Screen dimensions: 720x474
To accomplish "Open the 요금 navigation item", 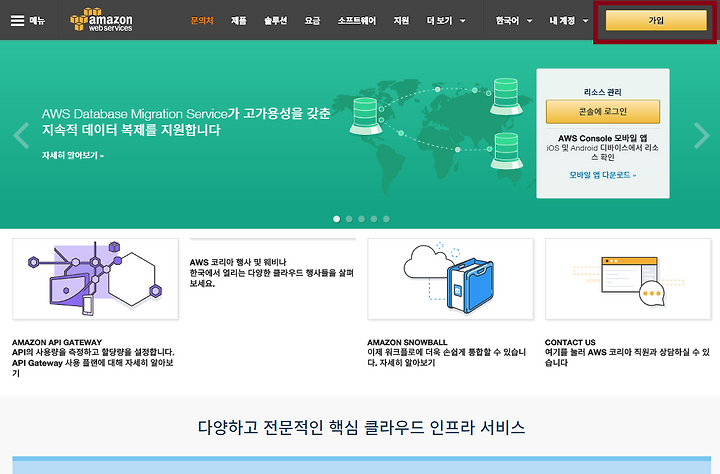I will (x=312, y=21).
